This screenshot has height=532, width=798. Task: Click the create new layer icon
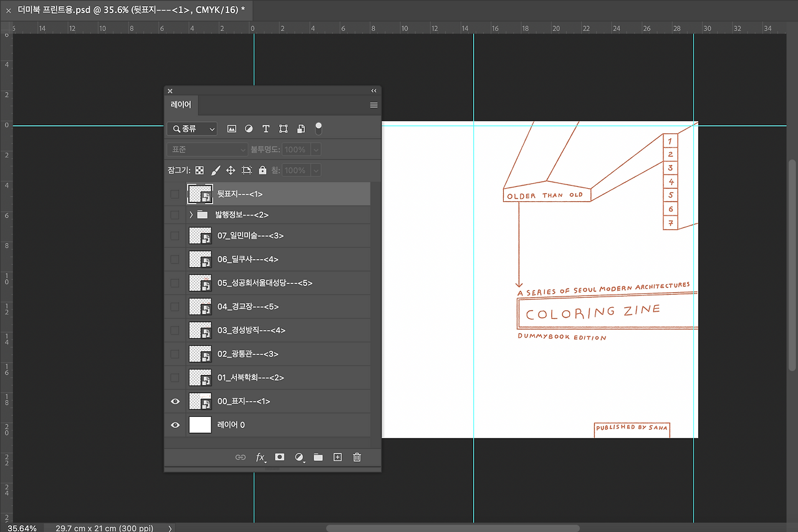click(x=337, y=457)
